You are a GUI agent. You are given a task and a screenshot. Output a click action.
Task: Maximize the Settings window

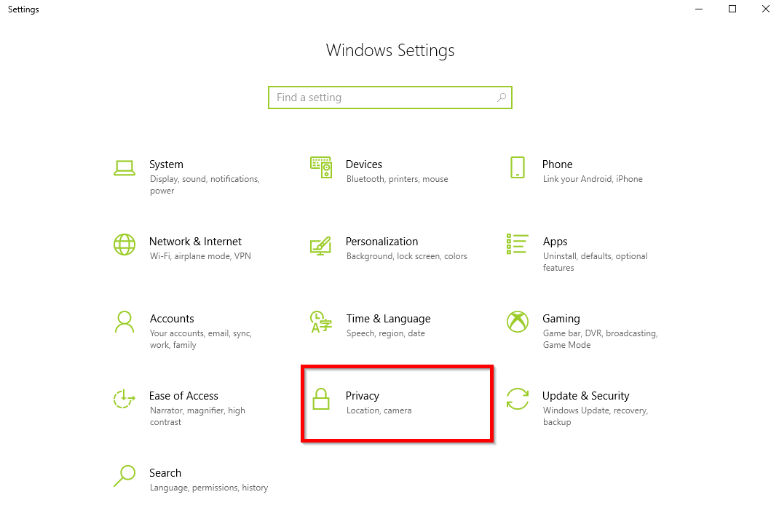(732, 9)
